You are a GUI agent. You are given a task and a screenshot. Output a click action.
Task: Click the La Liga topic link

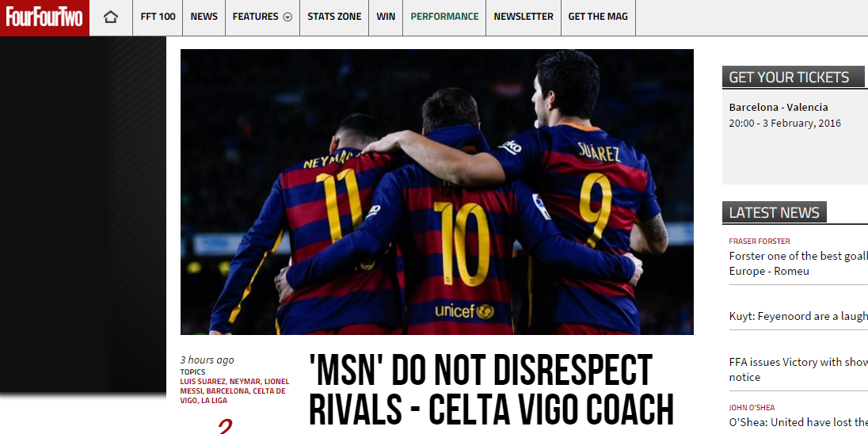pyautogui.click(x=215, y=400)
